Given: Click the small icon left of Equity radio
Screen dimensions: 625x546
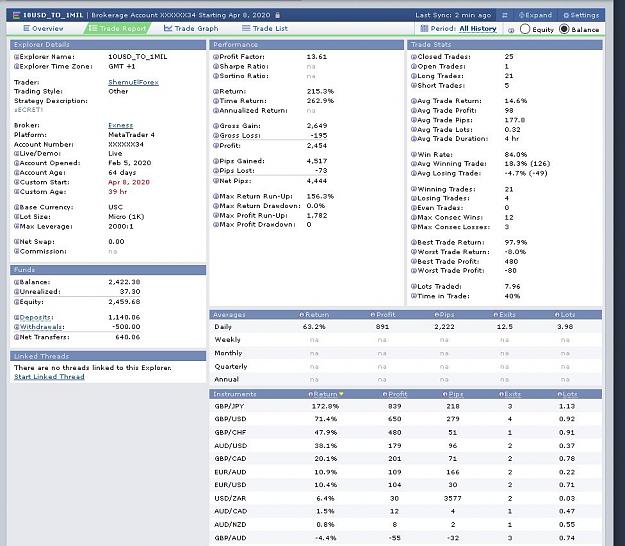Looking at the screenshot, I should pyautogui.click(x=511, y=30).
